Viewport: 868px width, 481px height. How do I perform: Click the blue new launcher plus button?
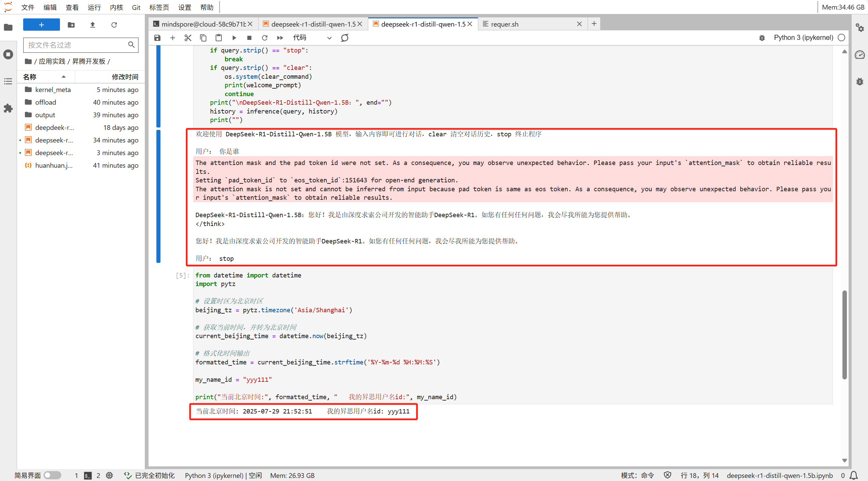42,25
